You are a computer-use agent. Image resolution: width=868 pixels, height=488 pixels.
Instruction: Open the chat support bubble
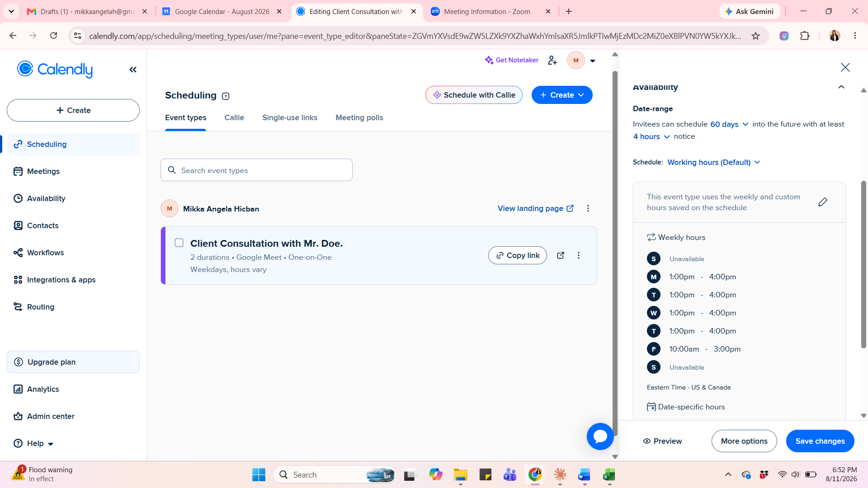click(x=600, y=436)
